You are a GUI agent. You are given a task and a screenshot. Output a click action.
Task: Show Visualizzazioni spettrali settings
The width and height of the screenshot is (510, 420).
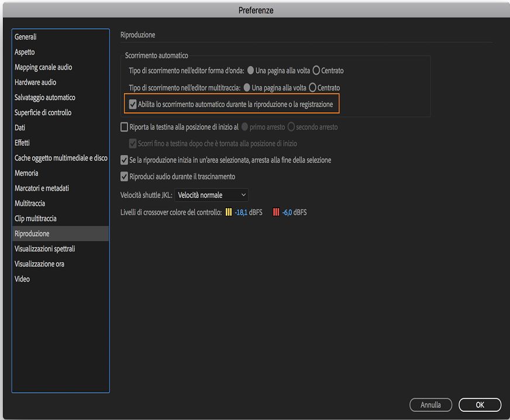pyautogui.click(x=45, y=249)
